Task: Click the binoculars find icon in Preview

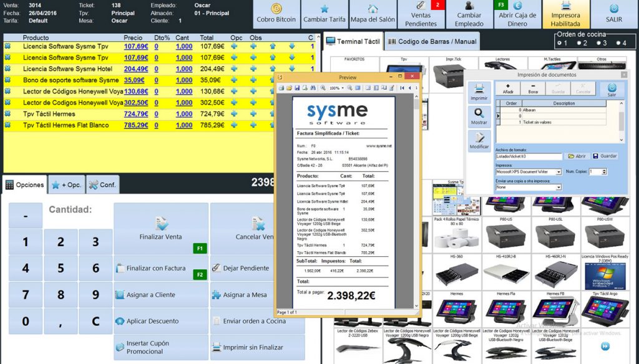Action: coord(313,88)
